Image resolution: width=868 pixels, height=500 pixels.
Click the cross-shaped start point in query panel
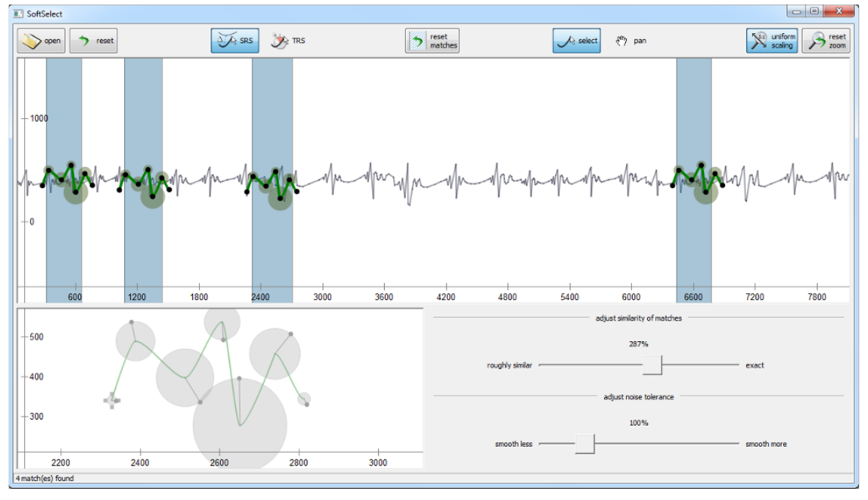[112, 400]
